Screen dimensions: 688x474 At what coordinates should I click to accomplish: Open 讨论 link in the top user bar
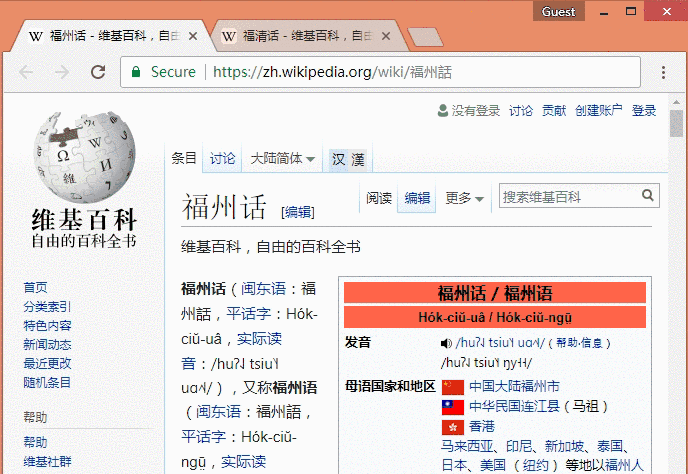[x=521, y=111]
